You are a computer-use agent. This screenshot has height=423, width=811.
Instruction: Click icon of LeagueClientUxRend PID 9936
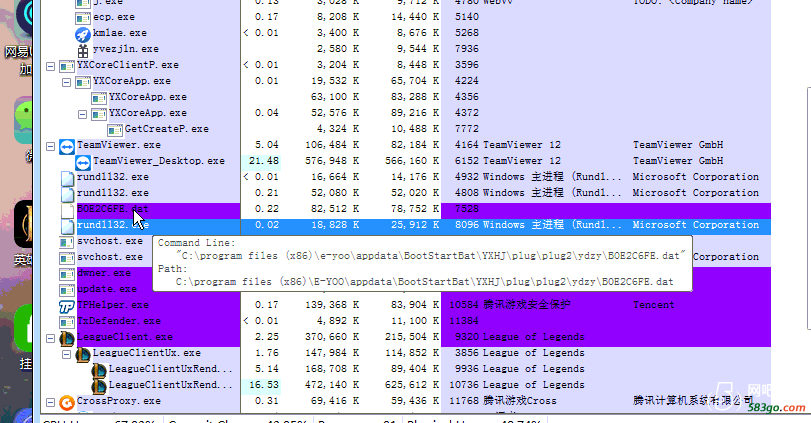pyautogui.click(x=99, y=371)
